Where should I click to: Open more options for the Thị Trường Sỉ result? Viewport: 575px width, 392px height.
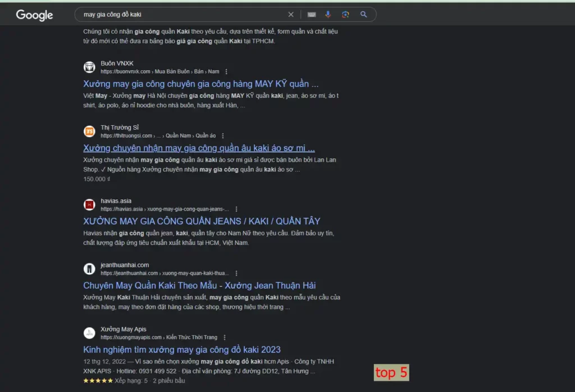222,136
